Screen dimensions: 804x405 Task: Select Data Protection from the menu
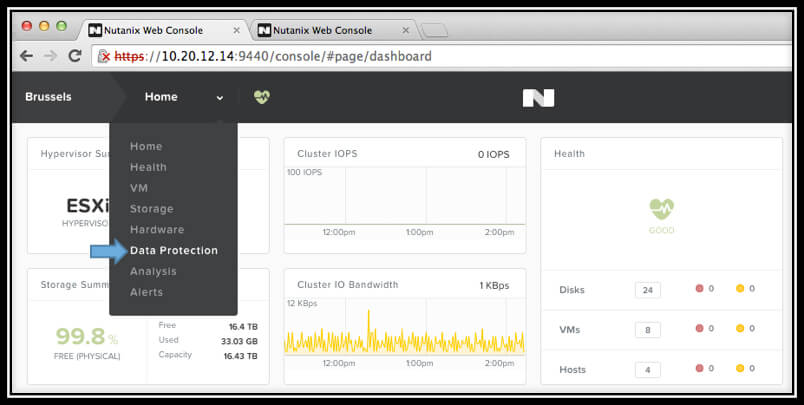click(x=173, y=251)
